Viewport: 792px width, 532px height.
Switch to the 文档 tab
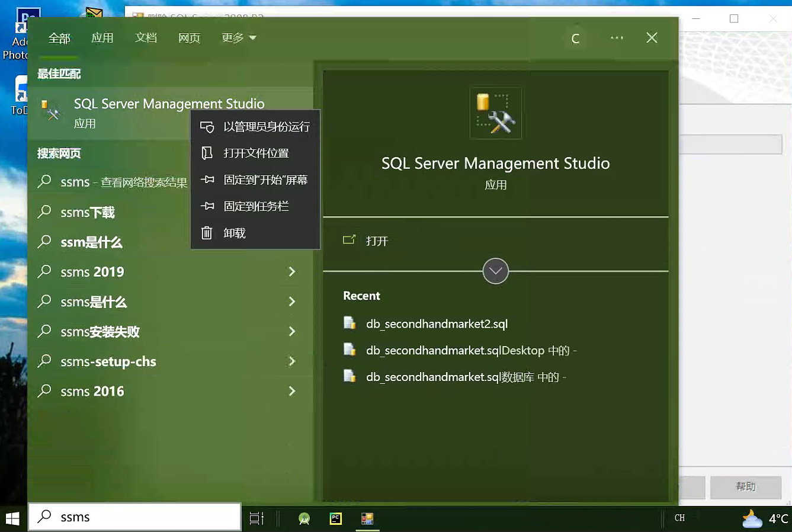pyautogui.click(x=146, y=39)
